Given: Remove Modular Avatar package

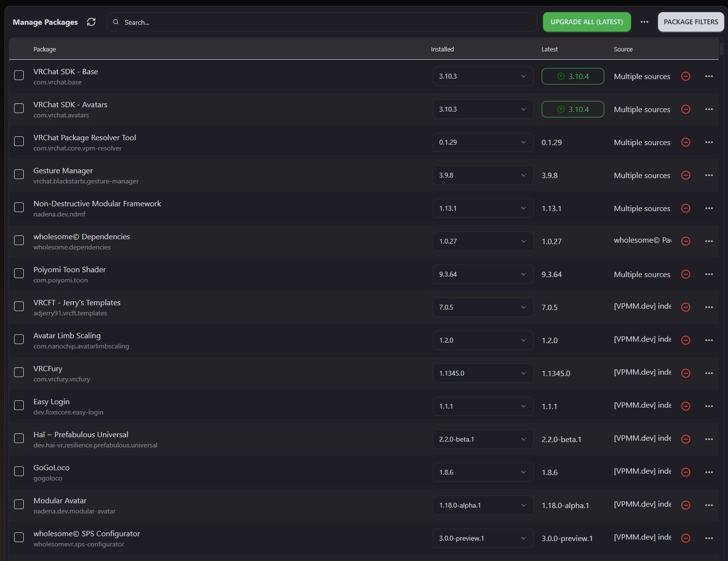Looking at the screenshot, I should 686,505.
